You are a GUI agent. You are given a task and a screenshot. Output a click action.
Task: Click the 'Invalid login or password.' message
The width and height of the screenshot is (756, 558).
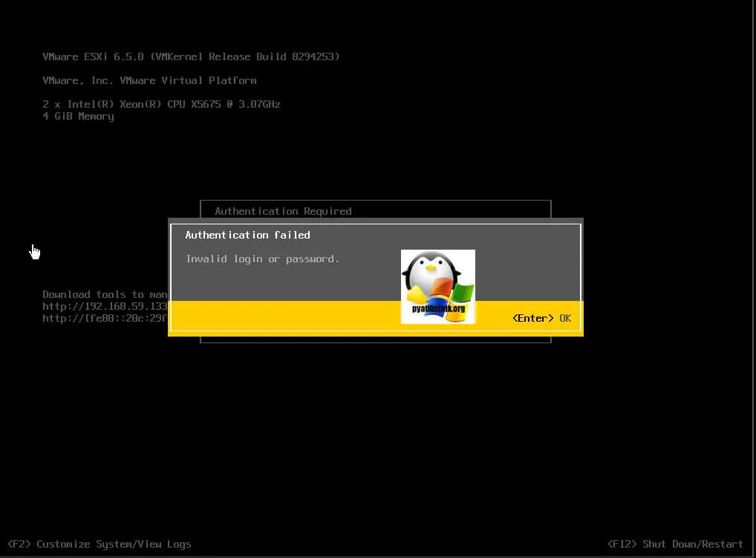pos(263,259)
